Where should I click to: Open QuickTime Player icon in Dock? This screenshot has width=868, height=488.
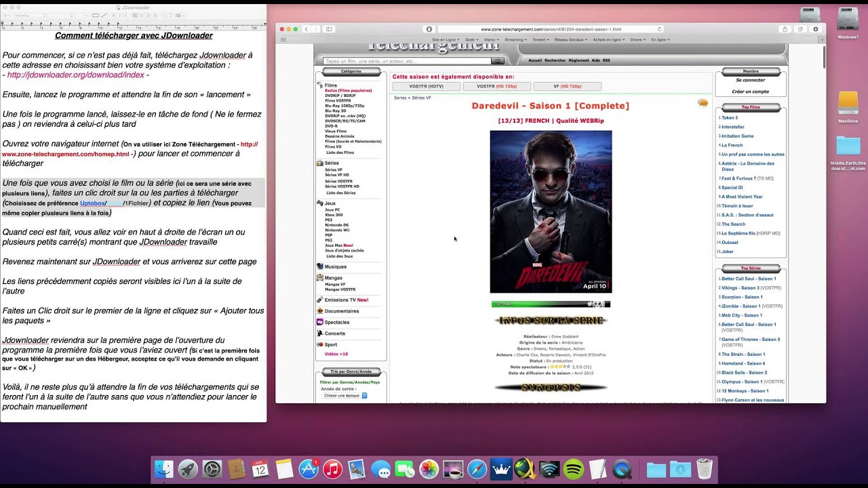coord(622,469)
